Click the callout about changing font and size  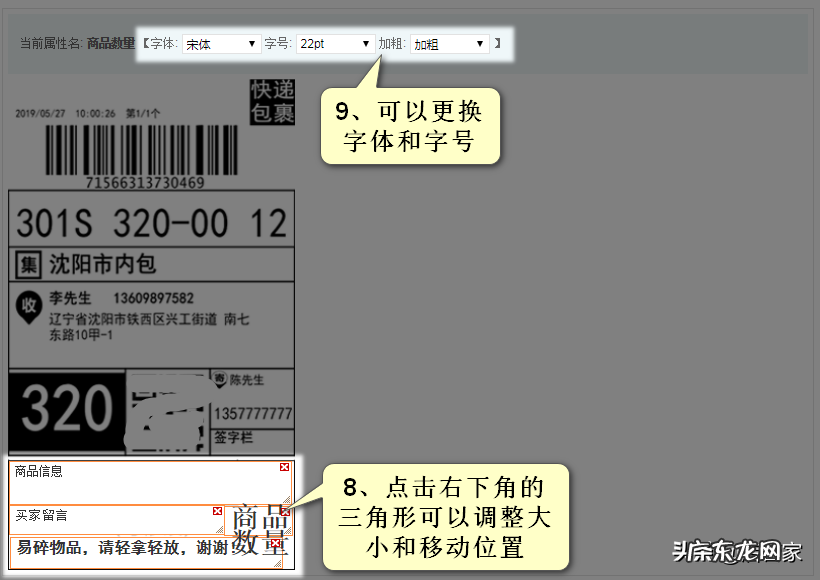click(x=410, y=125)
